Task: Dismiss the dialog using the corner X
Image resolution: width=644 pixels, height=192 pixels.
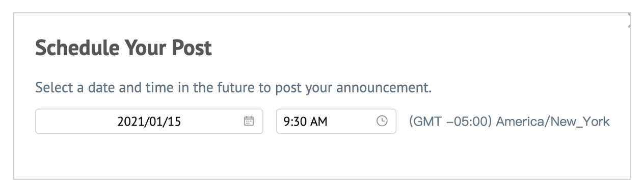Action: (630, 21)
